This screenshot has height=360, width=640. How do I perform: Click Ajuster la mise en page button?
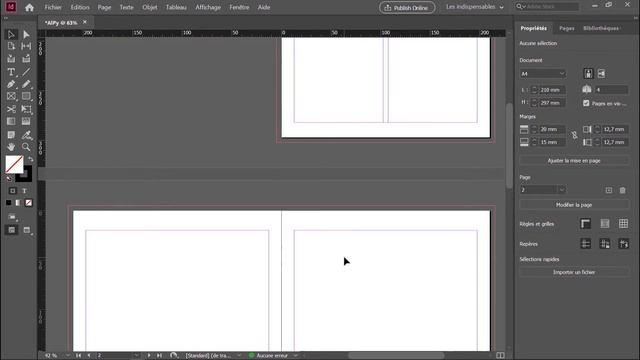[x=574, y=161]
